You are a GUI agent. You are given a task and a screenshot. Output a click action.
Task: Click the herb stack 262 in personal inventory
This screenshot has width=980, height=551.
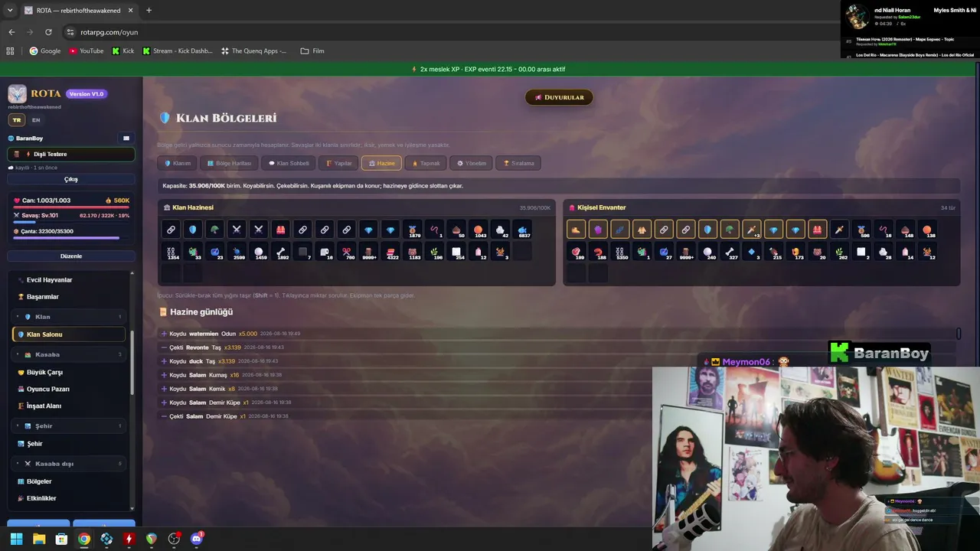(840, 252)
